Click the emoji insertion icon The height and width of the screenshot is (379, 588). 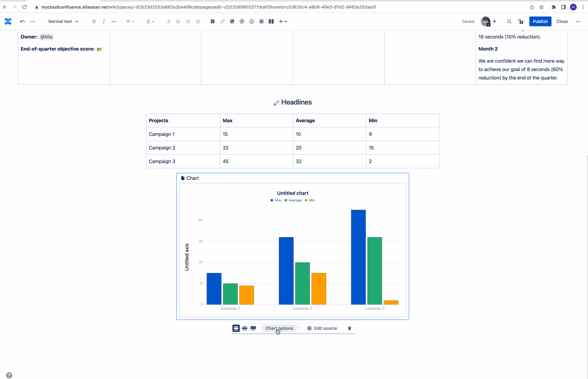[x=252, y=21]
